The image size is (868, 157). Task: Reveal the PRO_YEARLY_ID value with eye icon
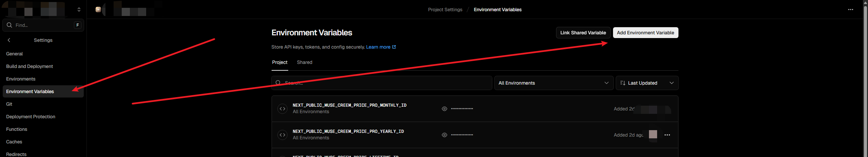click(444, 135)
